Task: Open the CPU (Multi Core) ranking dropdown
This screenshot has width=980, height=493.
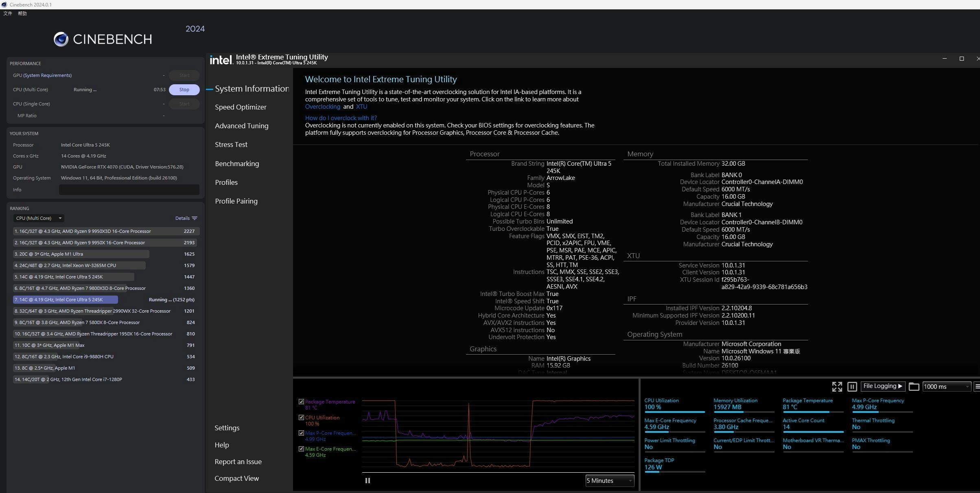Action: click(x=39, y=218)
